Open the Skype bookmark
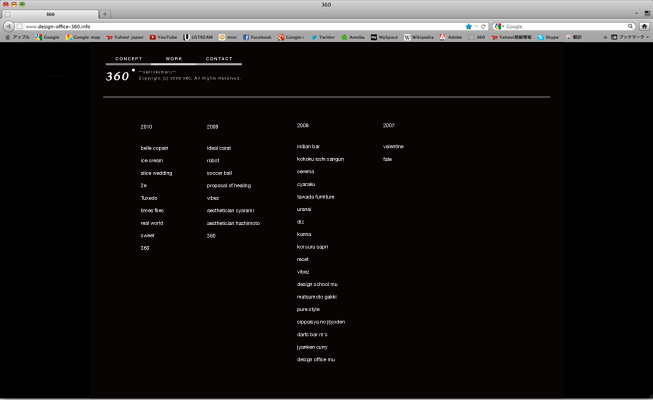This screenshot has height=400, width=653. tap(548, 37)
